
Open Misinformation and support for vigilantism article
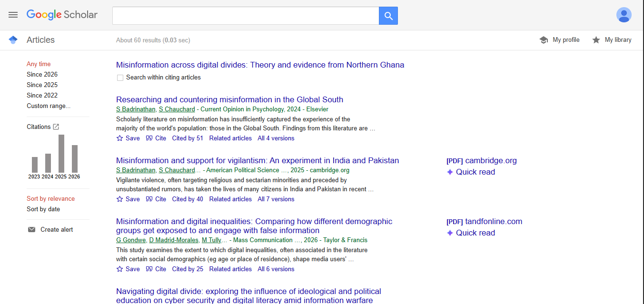pos(258,160)
